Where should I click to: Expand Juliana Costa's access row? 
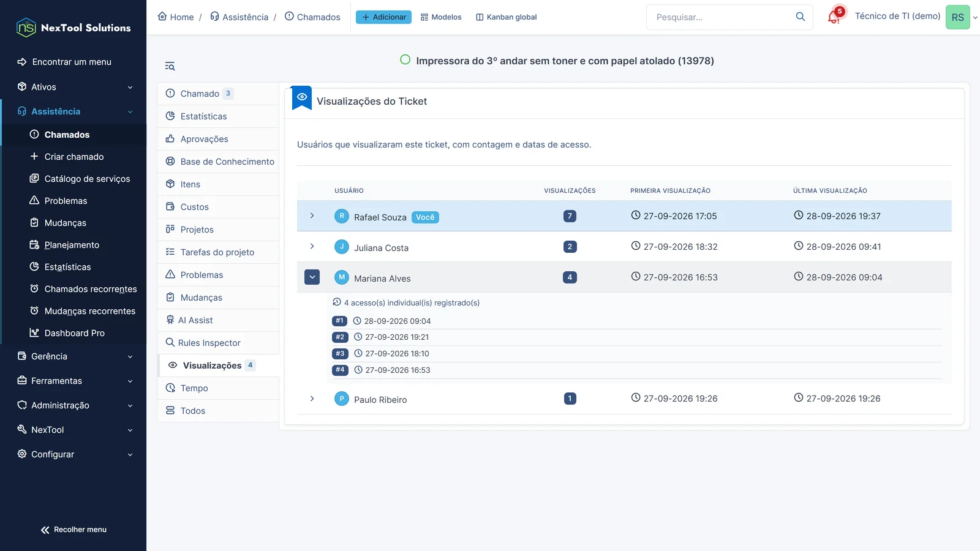[x=312, y=247]
